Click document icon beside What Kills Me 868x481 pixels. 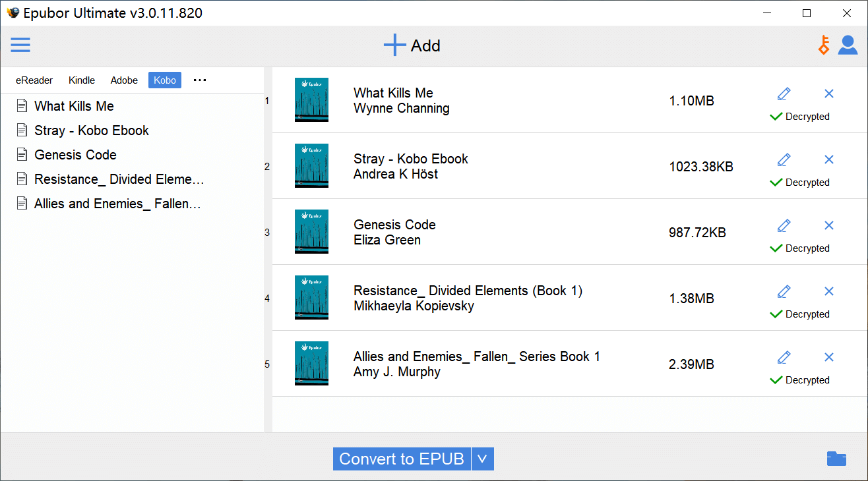coord(22,105)
